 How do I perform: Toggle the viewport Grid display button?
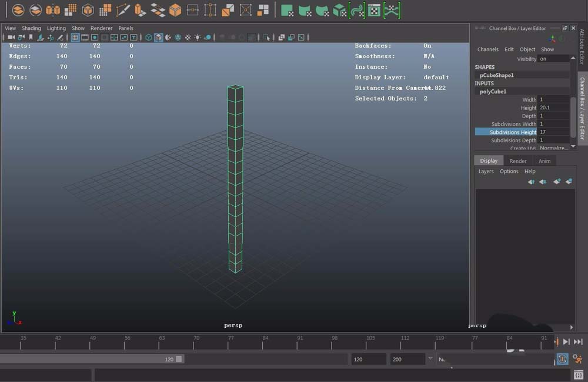click(x=75, y=37)
